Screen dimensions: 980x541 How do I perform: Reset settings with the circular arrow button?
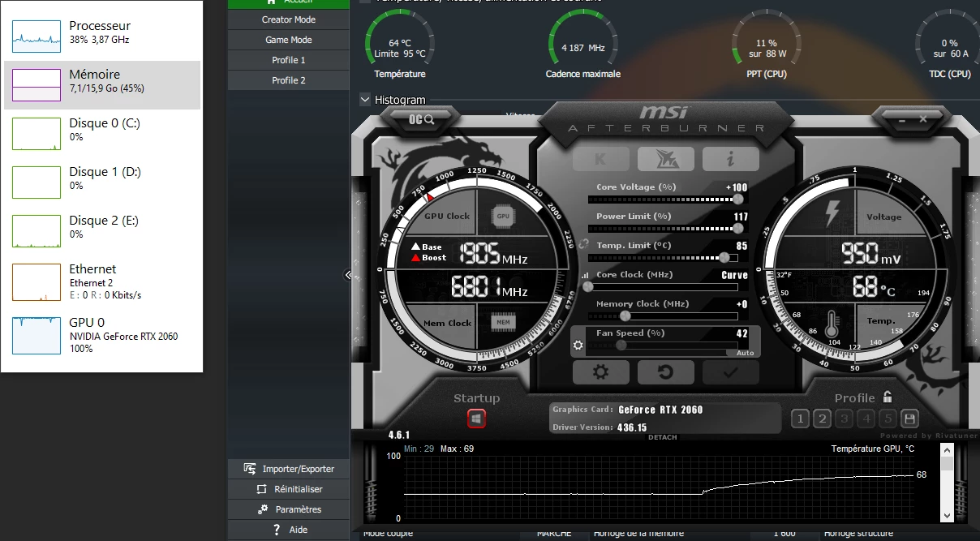click(665, 372)
